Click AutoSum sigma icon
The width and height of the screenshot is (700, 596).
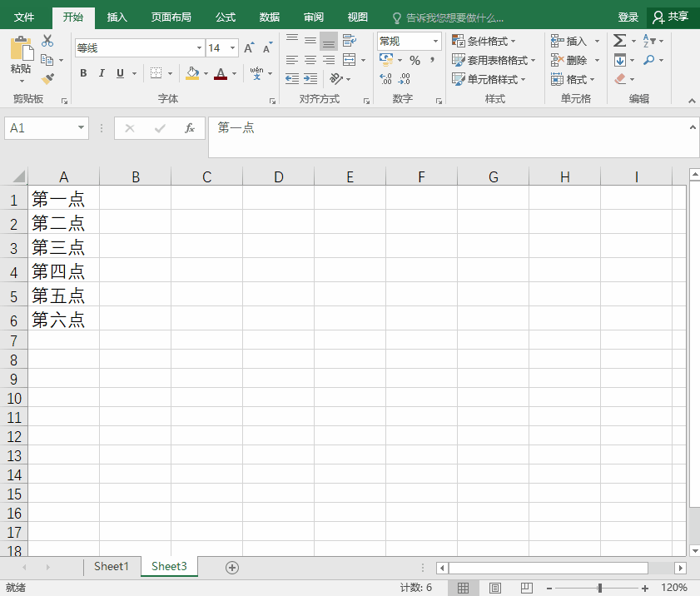pos(619,41)
